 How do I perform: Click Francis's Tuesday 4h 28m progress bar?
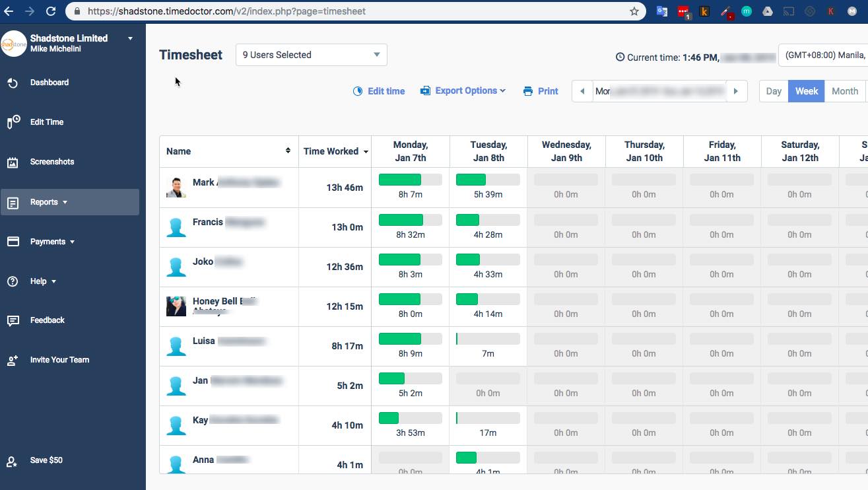click(x=488, y=221)
